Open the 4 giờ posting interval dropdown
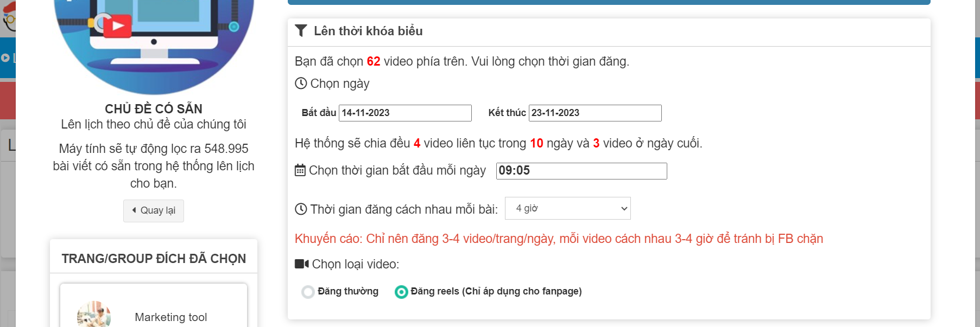The image size is (980, 327). click(568, 208)
